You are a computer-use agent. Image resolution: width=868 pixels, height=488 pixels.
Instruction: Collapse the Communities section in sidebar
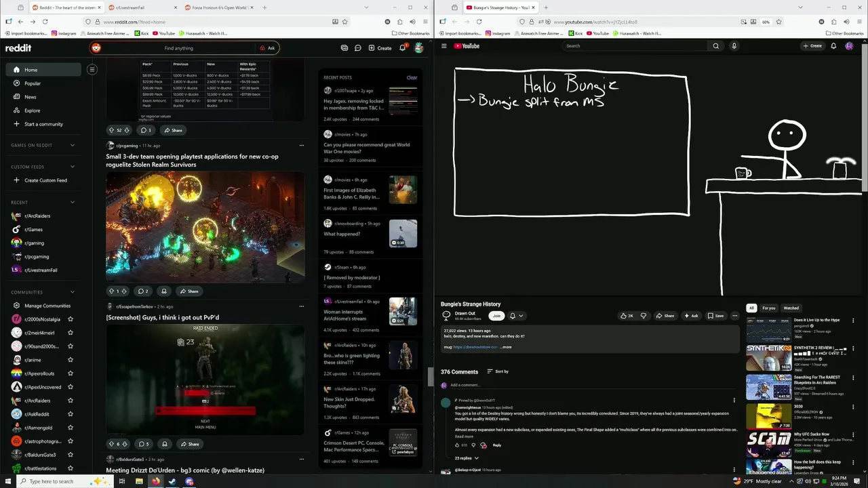click(73, 292)
